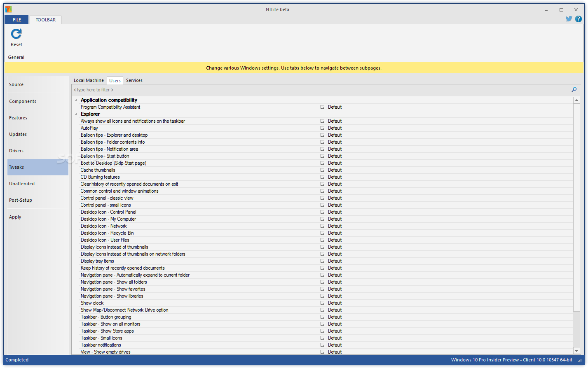Select 'Keep history of recently opened documents' row
The width and height of the screenshot is (588, 368).
(123, 268)
